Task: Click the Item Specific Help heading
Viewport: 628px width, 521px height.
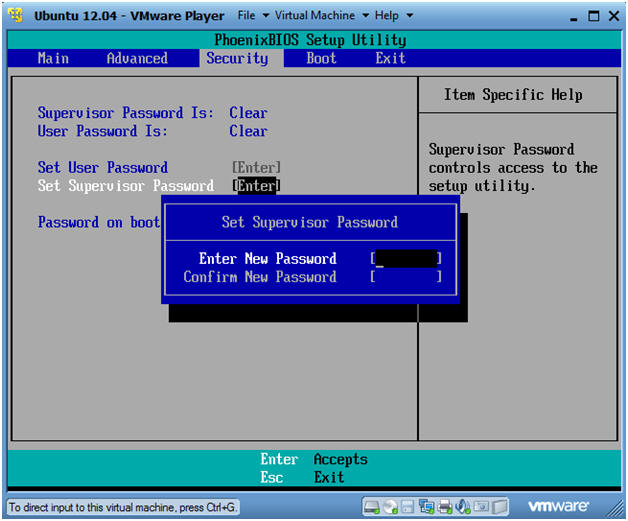Action: pyautogui.click(x=513, y=95)
